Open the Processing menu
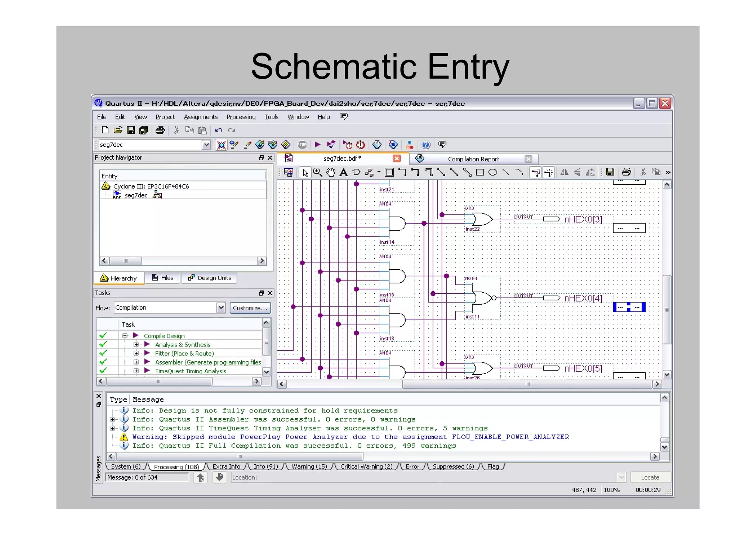 coord(241,117)
